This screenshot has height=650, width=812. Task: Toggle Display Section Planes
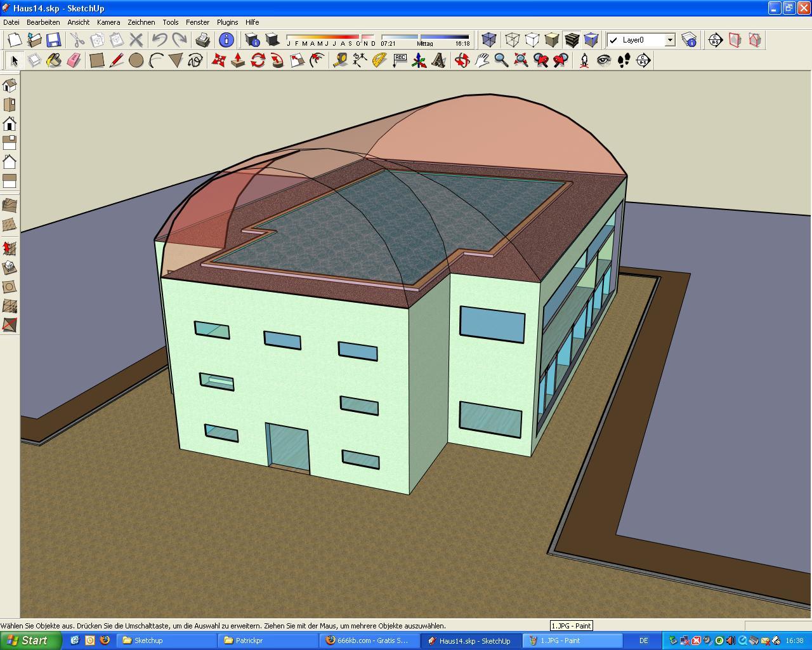[735, 40]
